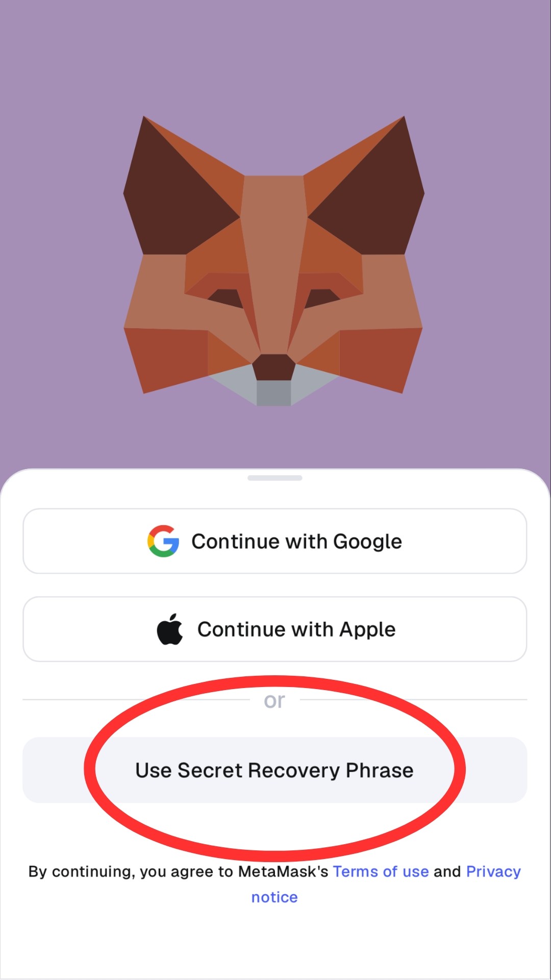Tap the MetaMask fox logo

pos(274,261)
